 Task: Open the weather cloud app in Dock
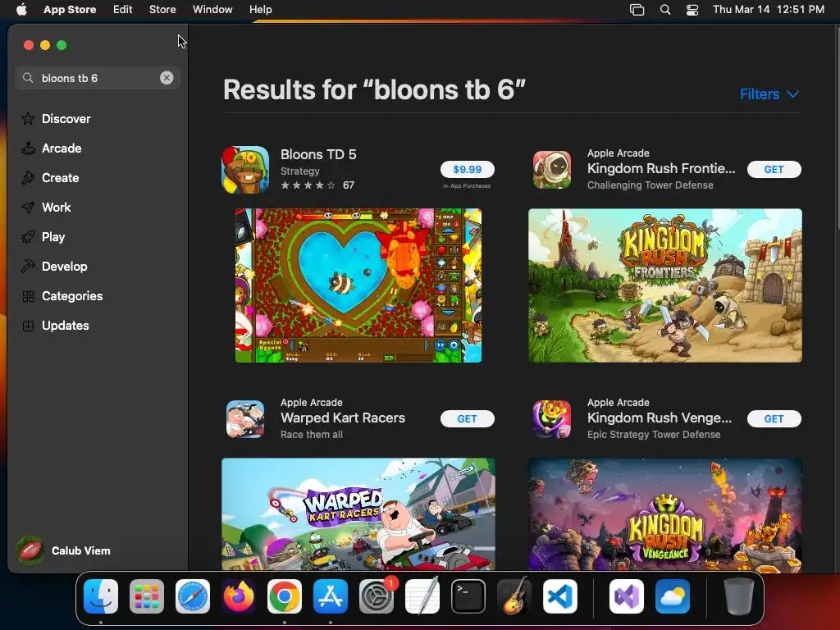[x=673, y=596]
